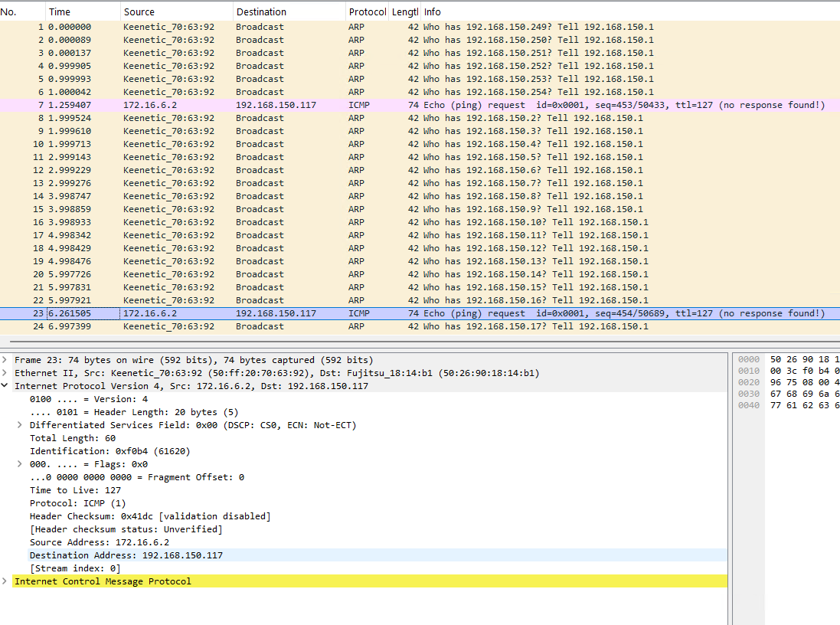Expand the Flags: 0x0 node
Screen dimensions: 840x625
[20, 464]
